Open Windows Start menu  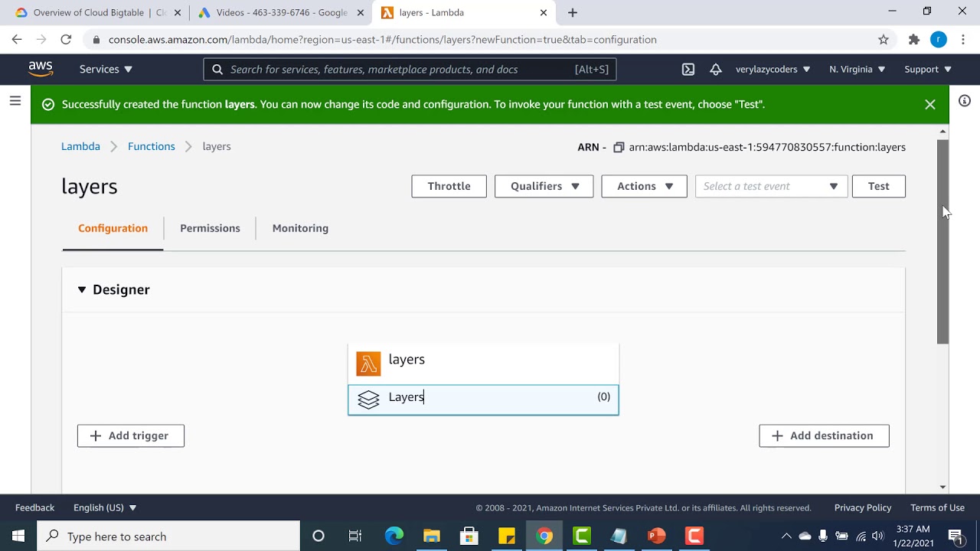(x=18, y=536)
